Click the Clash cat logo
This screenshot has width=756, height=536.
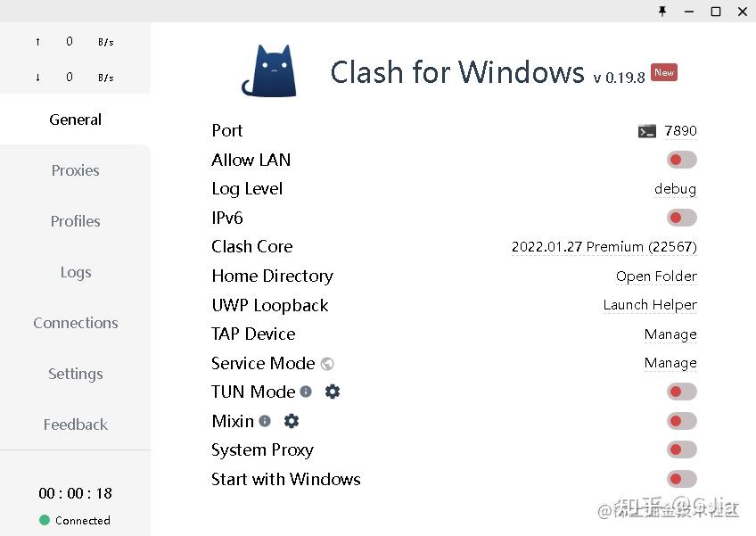(x=269, y=70)
